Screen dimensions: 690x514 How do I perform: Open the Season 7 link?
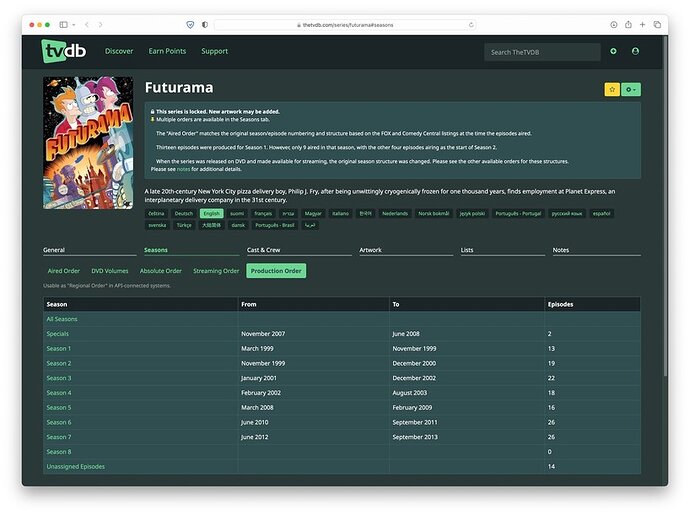click(x=59, y=437)
